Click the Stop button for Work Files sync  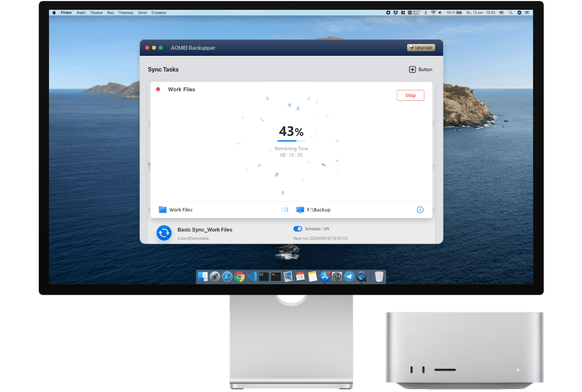tap(410, 96)
